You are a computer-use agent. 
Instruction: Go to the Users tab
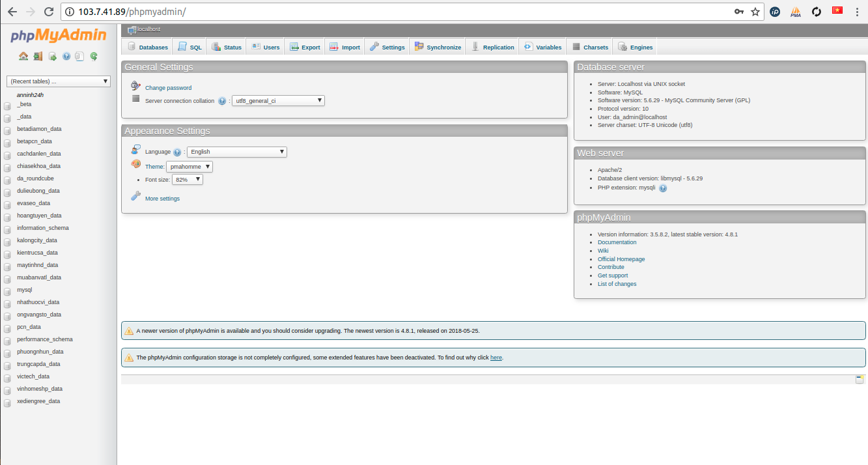266,47
